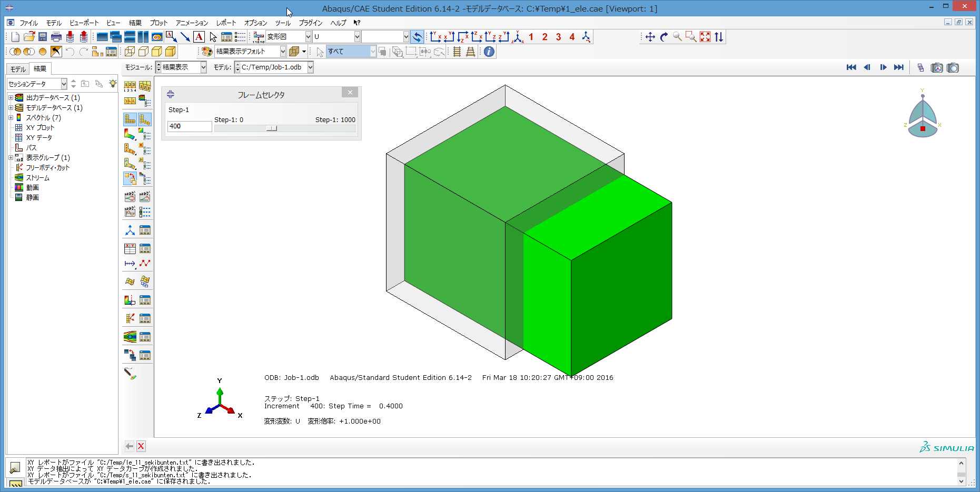Screen dimensions: 980x492
Task: Expand the 出力データベース (1) node
Action: click(x=11, y=98)
